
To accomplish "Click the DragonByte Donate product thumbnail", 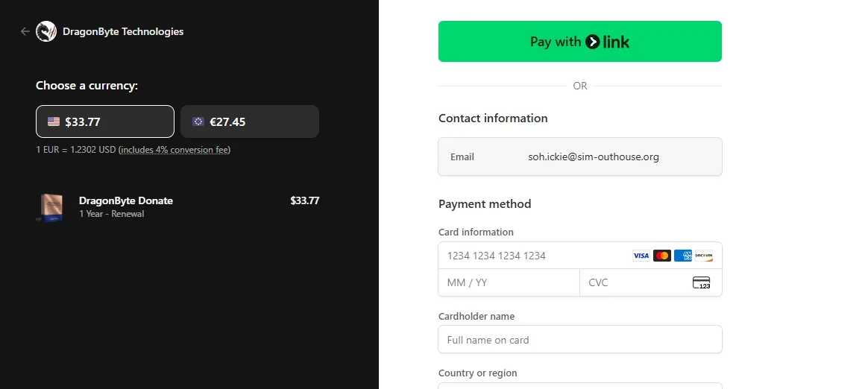I will tap(51, 207).
